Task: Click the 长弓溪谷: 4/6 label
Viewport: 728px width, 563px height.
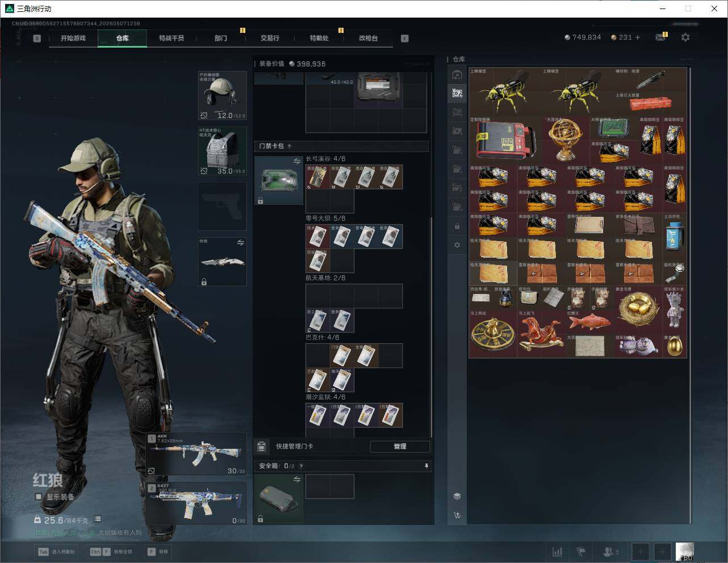Action: 325,159
